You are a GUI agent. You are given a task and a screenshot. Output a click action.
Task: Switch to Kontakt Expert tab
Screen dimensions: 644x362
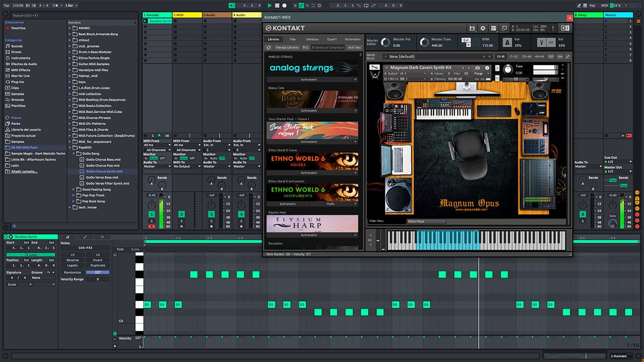(332, 39)
